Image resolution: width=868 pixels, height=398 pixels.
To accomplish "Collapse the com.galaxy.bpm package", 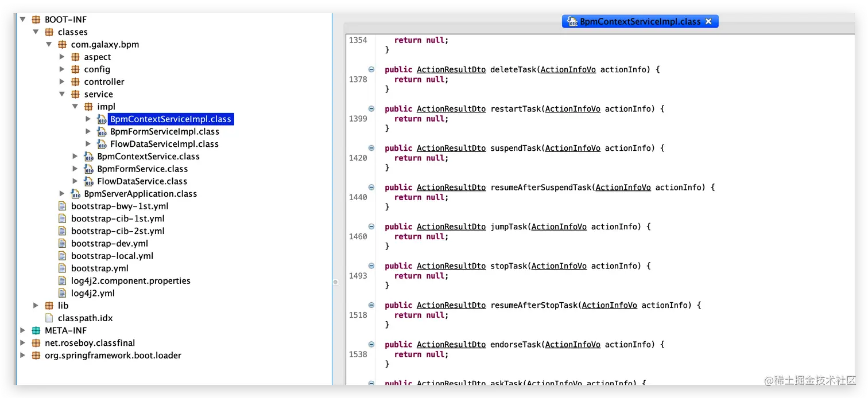I will pyautogui.click(x=49, y=45).
